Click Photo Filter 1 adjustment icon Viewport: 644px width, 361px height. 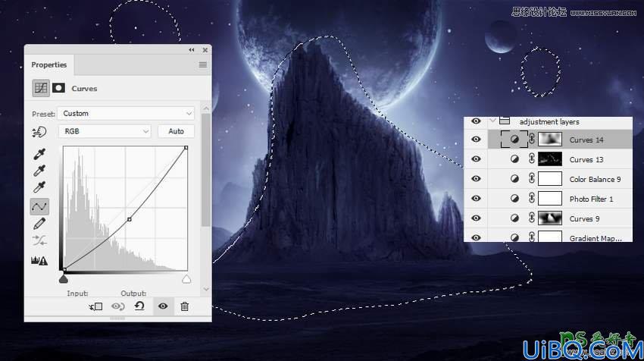514,199
